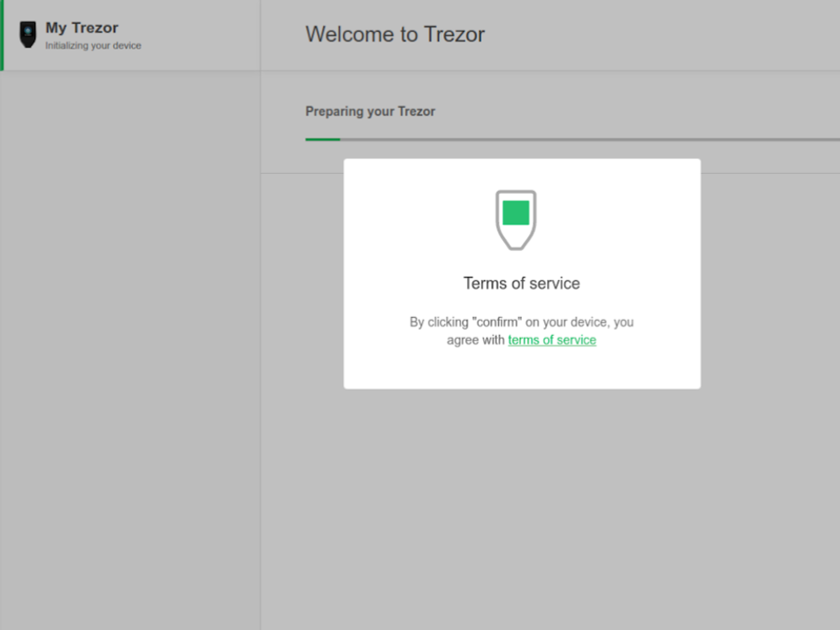The height and width of the screenshot is (630, 840).
Task: Click the Welcome to Trezor heading
Action: [x=395, y=34]
